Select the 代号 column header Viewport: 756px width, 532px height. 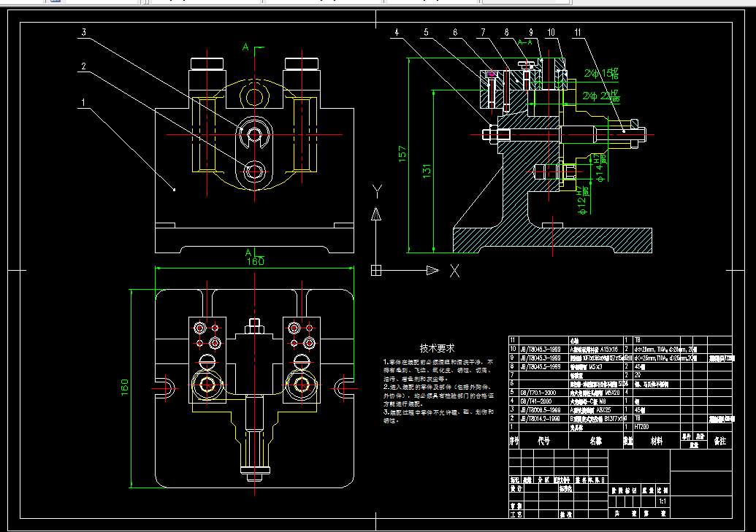click(x=544, y=441)
